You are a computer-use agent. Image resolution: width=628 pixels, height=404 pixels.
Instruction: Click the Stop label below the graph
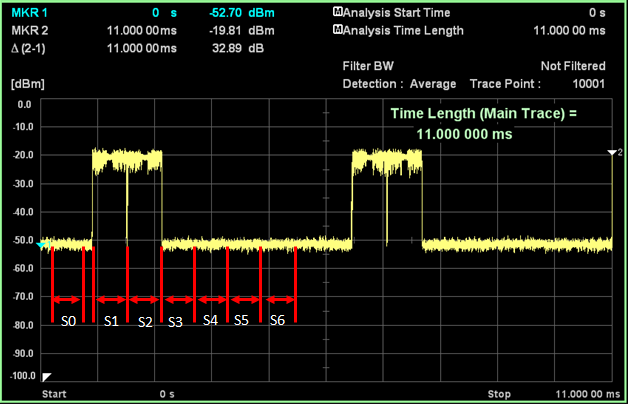499,394
